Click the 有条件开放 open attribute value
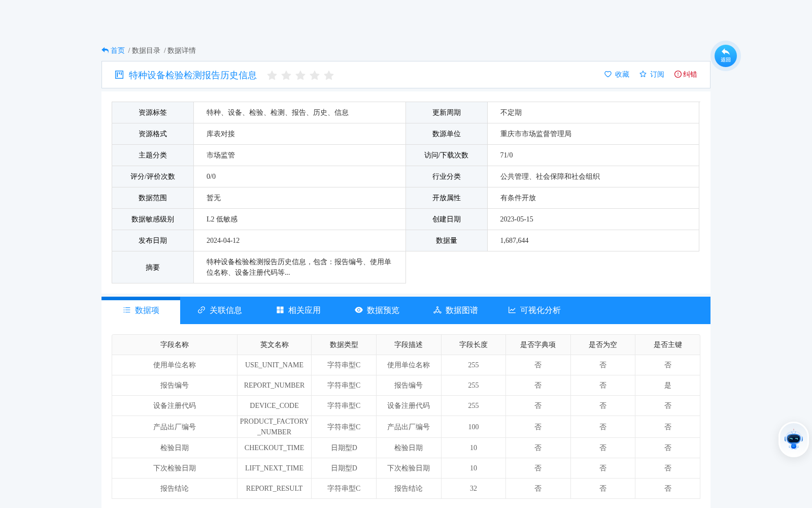The height and width of the screenshot is (508, 812). coord(518,198)
